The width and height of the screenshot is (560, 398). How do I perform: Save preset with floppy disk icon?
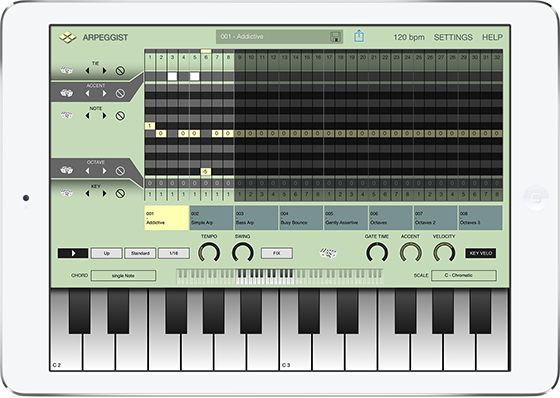click(335, 37)
